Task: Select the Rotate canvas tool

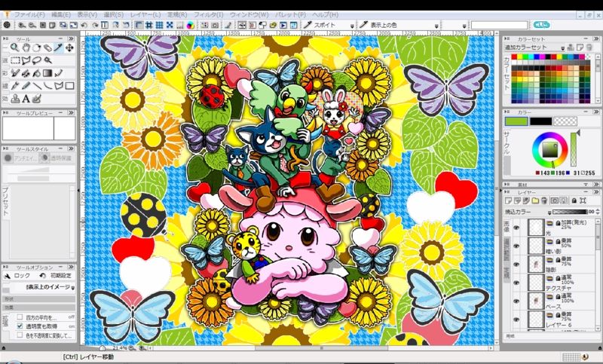Action: click(x=36, y=47)
